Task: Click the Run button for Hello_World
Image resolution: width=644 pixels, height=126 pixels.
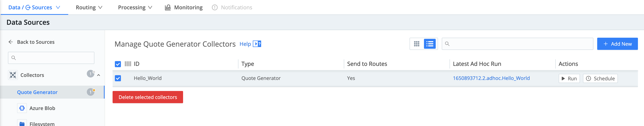Action: [x=569, y=79]
